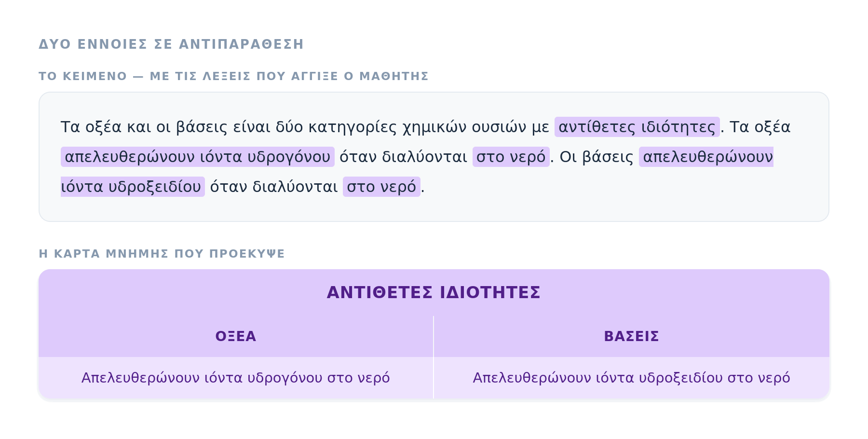Tap the unhighlighted words 'Οι βάσεις'

tap(597, 157)
